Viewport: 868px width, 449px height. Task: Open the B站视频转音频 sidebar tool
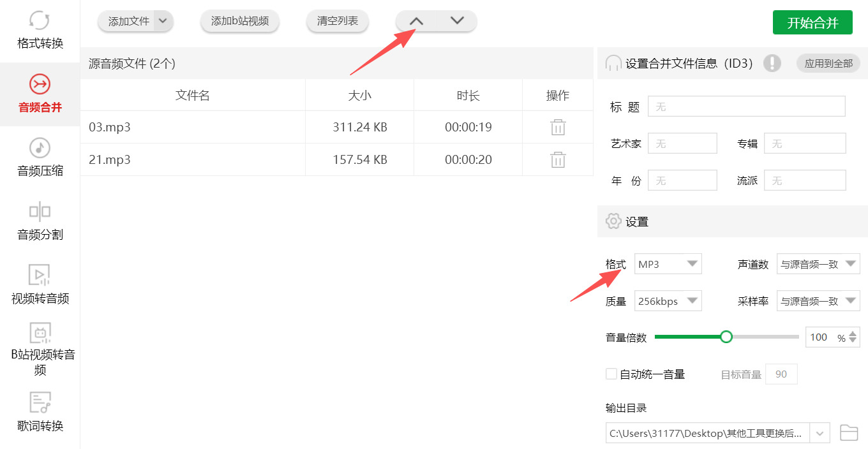coord(40,350)
